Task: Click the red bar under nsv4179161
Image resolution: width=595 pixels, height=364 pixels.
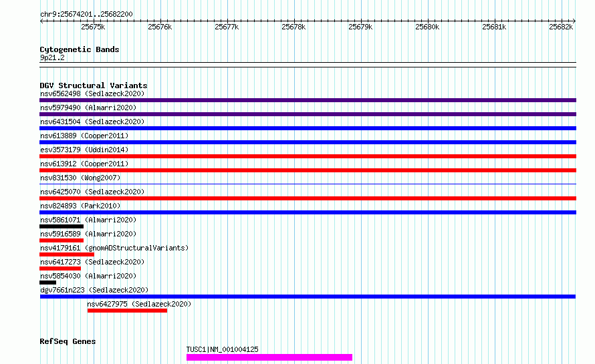Action: (67, 254)
